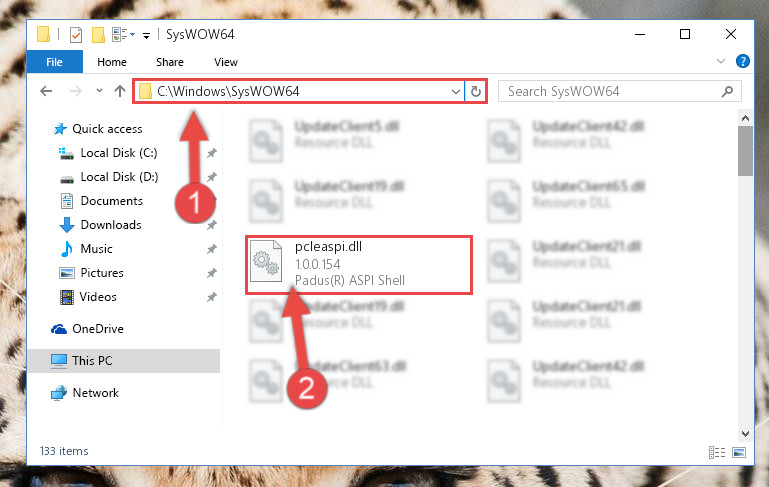The image size is (769, 487).
Task: Click the search magnifier icon
Action: coord(727,91)
